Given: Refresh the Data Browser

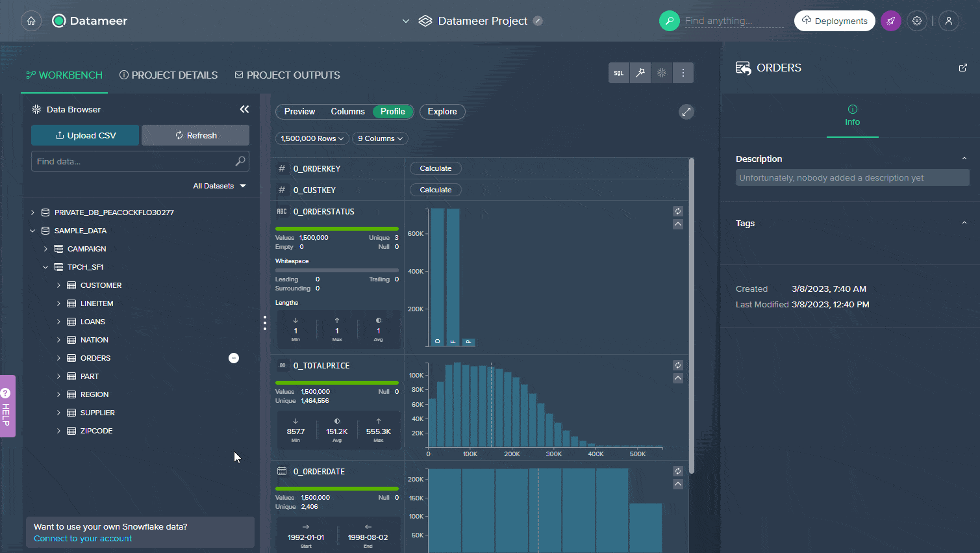Looking at the screenshot, I should pos(195,135).
